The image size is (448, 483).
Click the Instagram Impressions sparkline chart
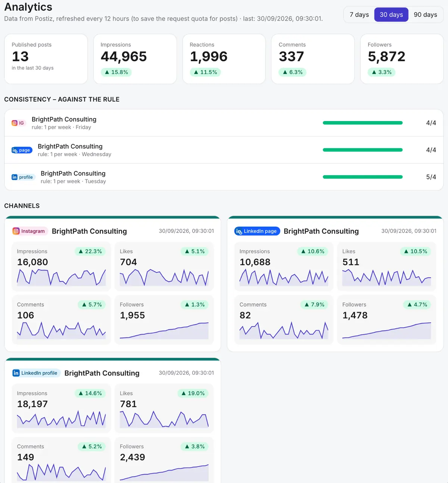point(61,278)
